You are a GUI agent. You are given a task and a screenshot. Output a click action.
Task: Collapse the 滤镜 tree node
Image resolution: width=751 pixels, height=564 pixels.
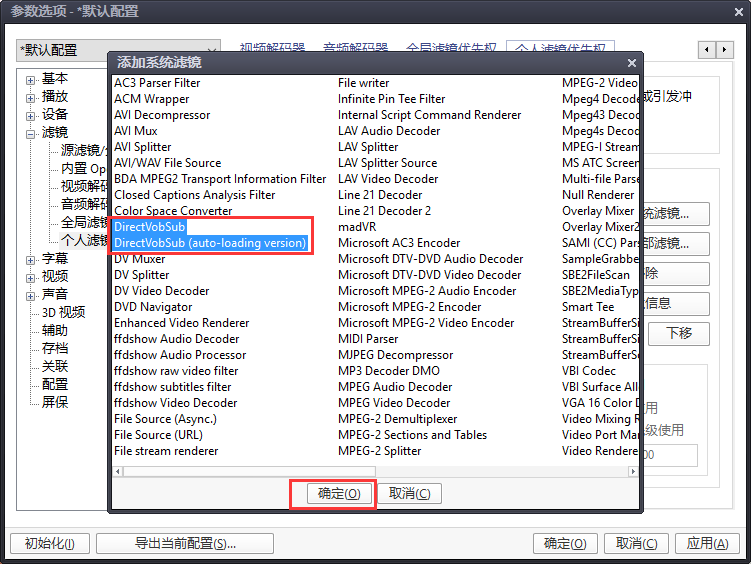(x=31, y=133)
